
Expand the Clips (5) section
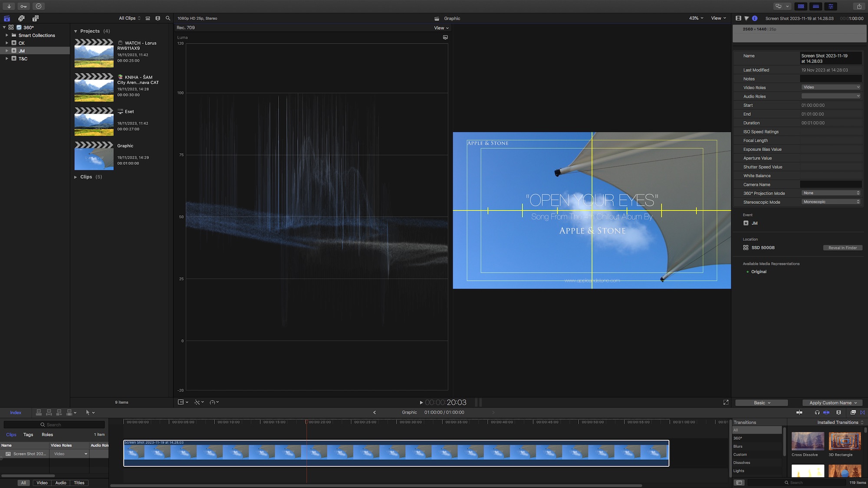pyautogui.click(x=76, y=177)
